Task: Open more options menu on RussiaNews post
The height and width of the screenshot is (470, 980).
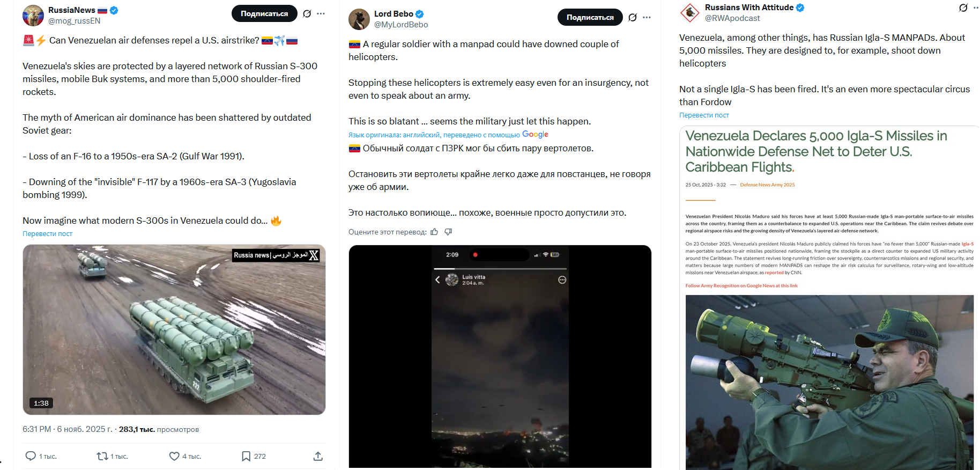Action: (x=321, y=13)
